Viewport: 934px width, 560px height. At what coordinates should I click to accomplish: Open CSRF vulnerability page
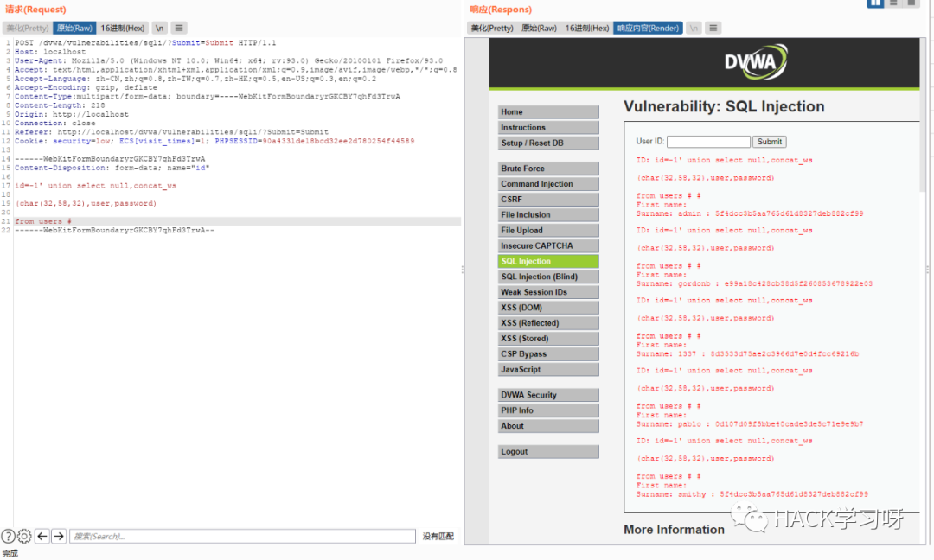click(548, 200)
